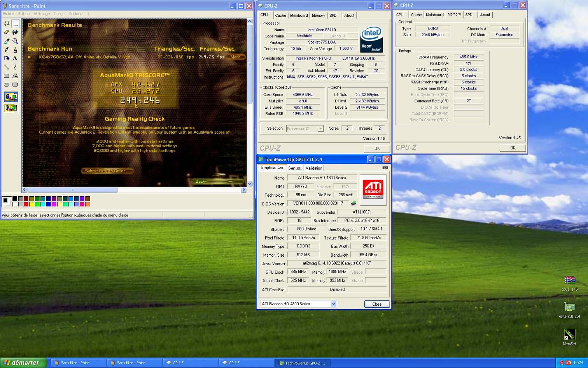Select the Pencil tool in Paint

7,50
